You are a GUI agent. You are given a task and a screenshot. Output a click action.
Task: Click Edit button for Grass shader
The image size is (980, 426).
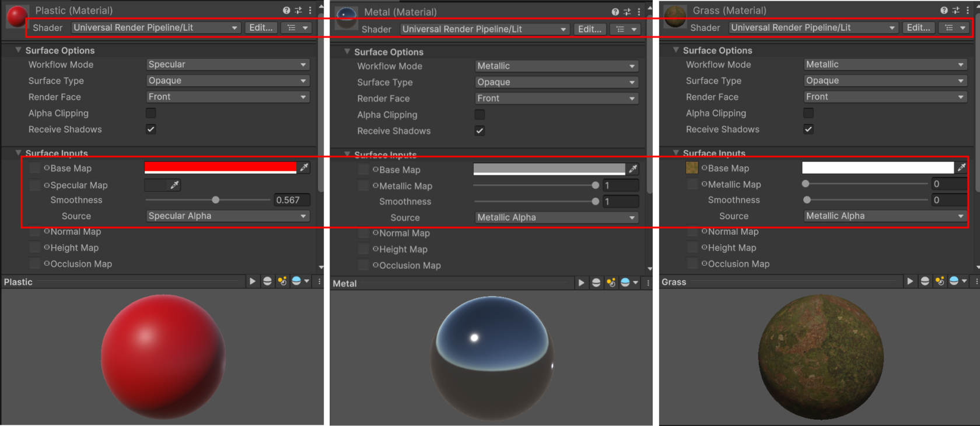pos(918,27)
